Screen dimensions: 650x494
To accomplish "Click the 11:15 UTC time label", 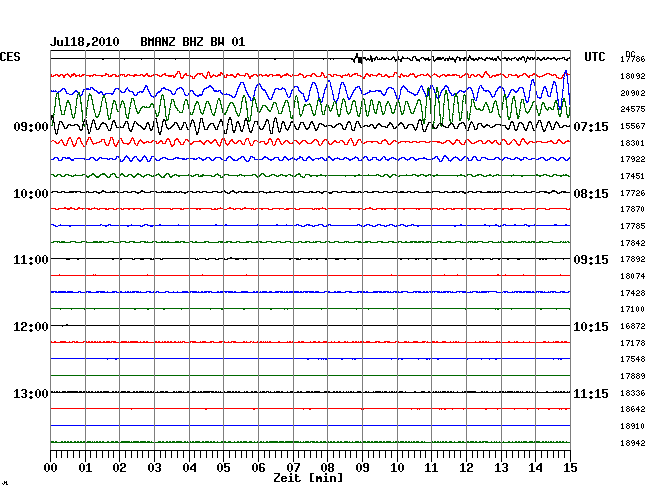I will pos(591,393).
